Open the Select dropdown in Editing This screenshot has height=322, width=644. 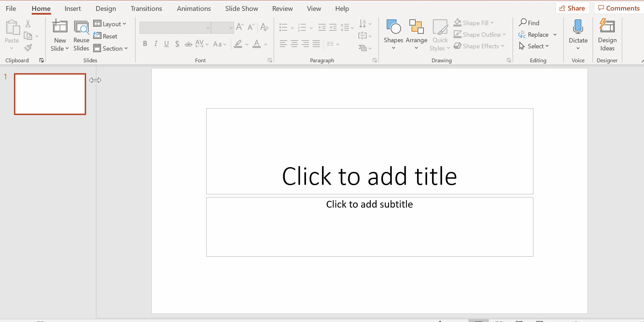point(534,46)
